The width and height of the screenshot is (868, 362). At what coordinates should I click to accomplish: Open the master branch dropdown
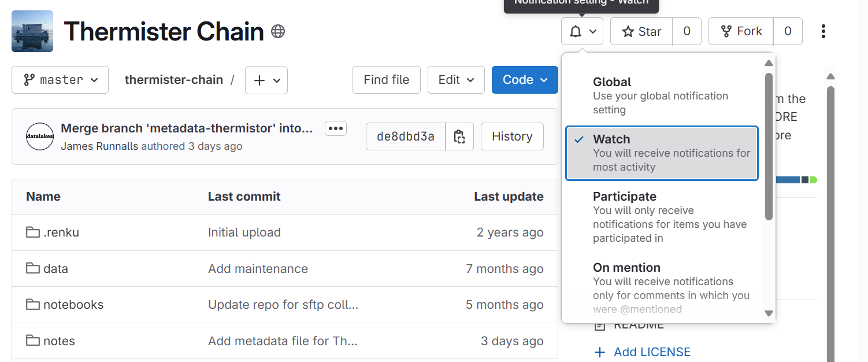point(60,80)
